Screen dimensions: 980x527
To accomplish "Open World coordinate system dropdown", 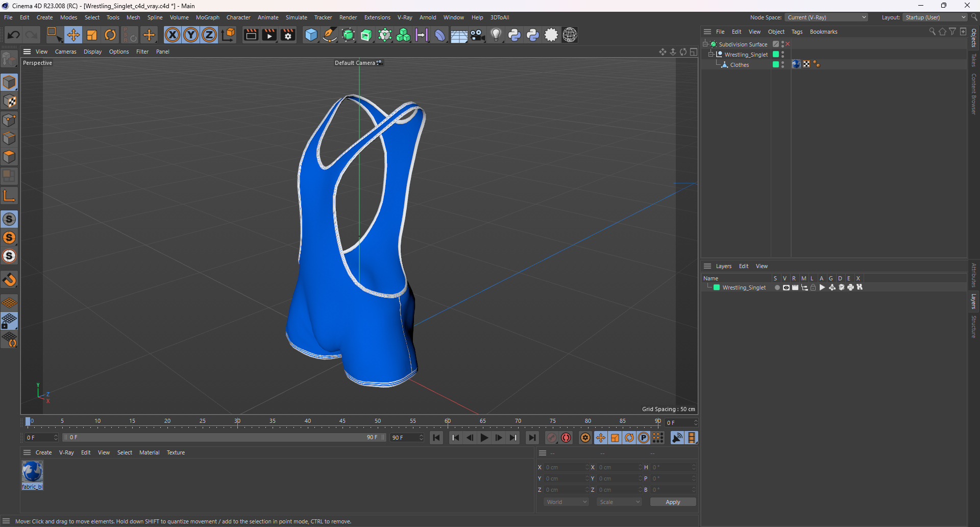I will pyautogui.click(x=567, y=502).
